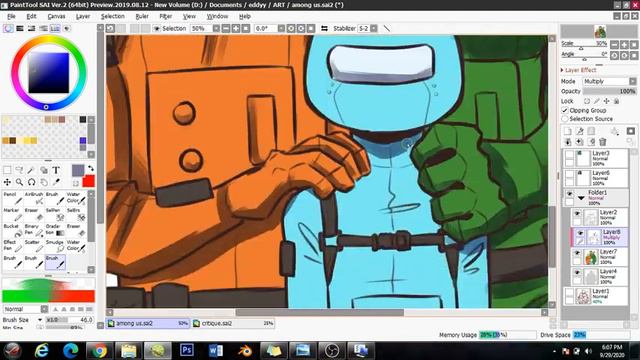Image resolution: width=640 pixels, height=360 pixels.
Task: Choose the Binary Pen tool
Action: [x=34, y=230]
